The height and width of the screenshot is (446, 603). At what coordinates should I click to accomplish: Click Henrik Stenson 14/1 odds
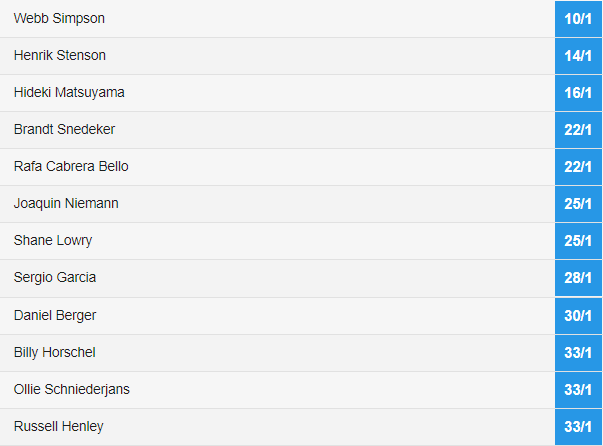click(578, 56)
